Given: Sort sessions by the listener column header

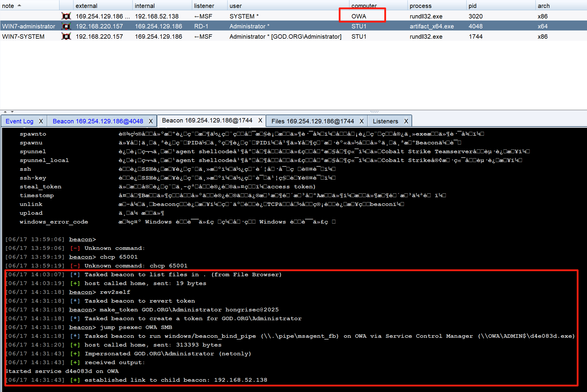Looking at the screenshot, I should pyautogui.click(x=204, y=6).
